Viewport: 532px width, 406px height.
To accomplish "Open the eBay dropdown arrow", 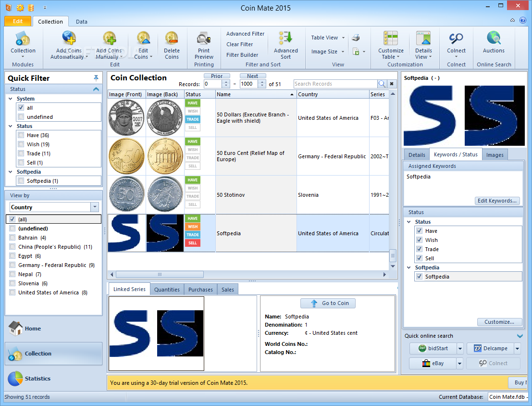I will [x=460, y=363].
